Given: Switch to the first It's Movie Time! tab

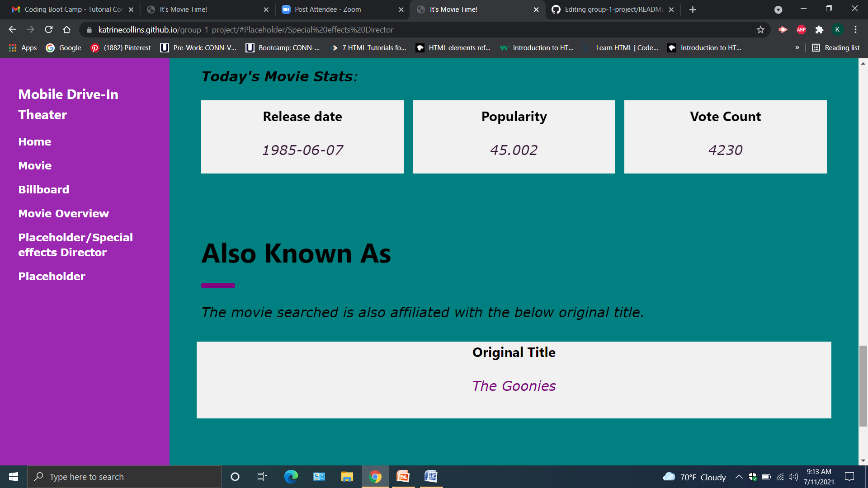Looking at the screenshot, I should click(208, 9).
